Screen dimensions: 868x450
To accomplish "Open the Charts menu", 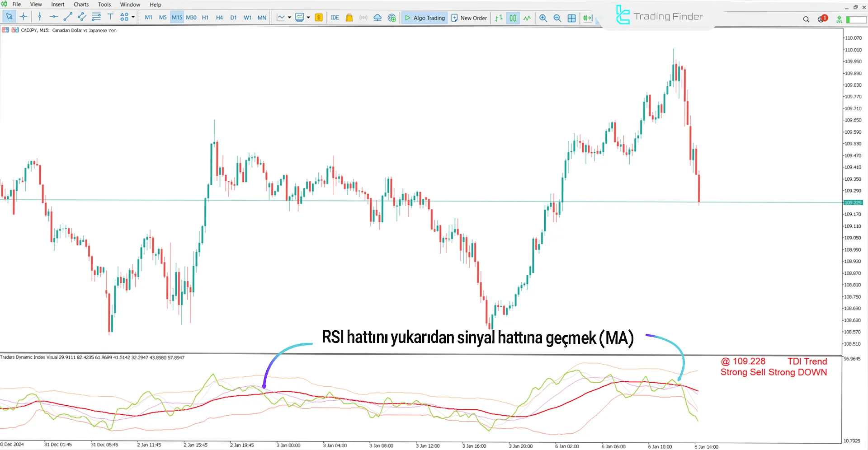I will (81, 4).
